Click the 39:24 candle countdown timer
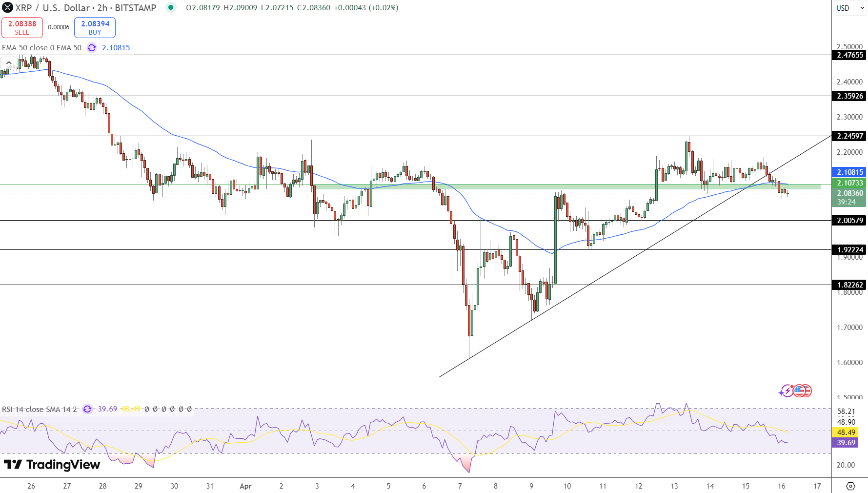 pyautogui.click(x=847, y=202)
